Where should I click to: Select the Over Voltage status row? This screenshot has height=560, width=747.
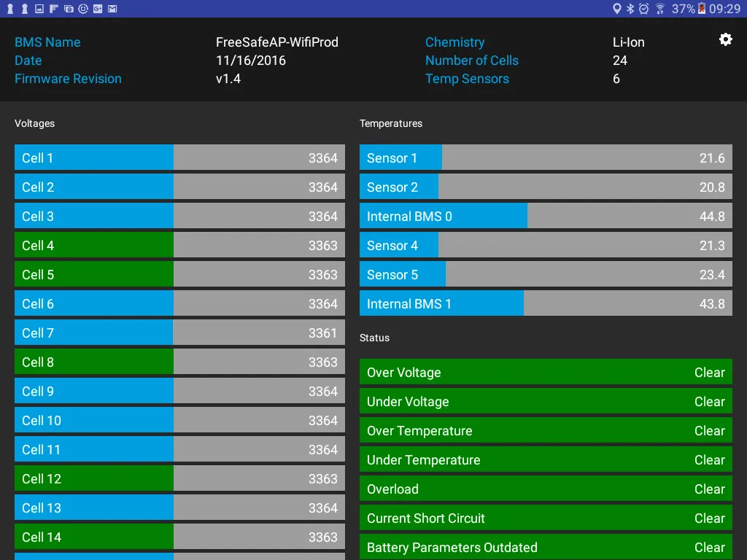coord(546,372)
